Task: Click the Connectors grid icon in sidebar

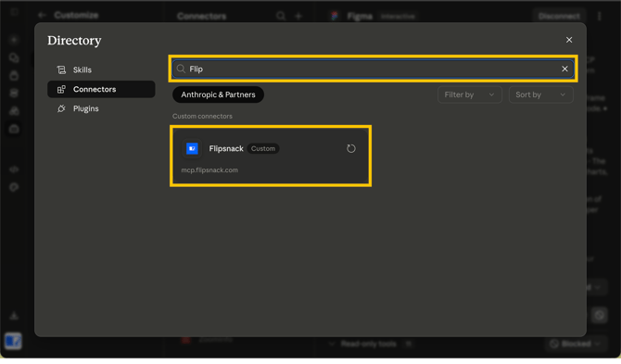Action: point(61,90)
